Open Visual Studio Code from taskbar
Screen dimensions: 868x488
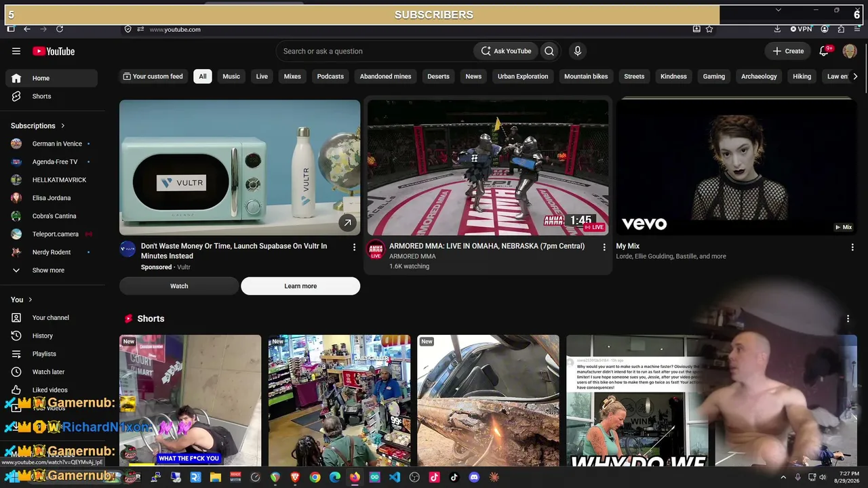pyautogui.click(x=395, y=477)
